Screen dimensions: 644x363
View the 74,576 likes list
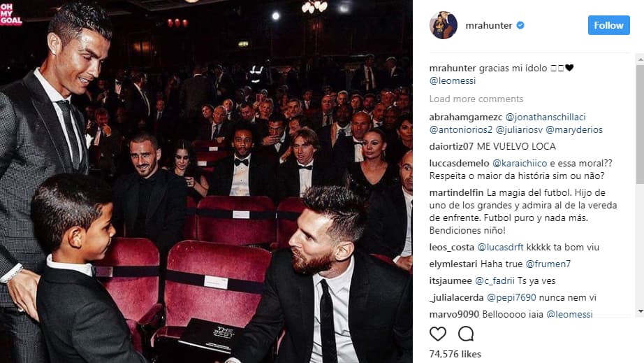[455, 354]
